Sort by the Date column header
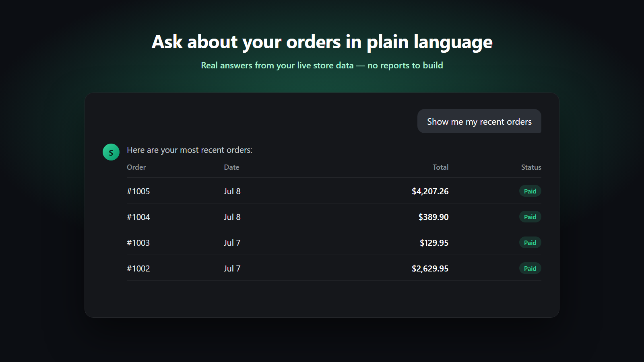 231,167
